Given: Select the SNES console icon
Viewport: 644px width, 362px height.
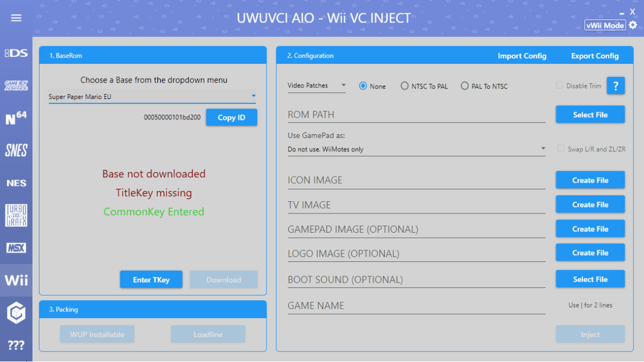Looking at the screenshot, I should pyautogui.click(x=16, y=150).
